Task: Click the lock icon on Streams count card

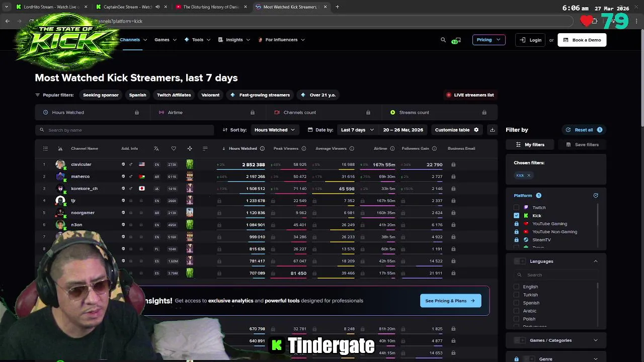Action: pyautogui.click(x=485, y=113)
